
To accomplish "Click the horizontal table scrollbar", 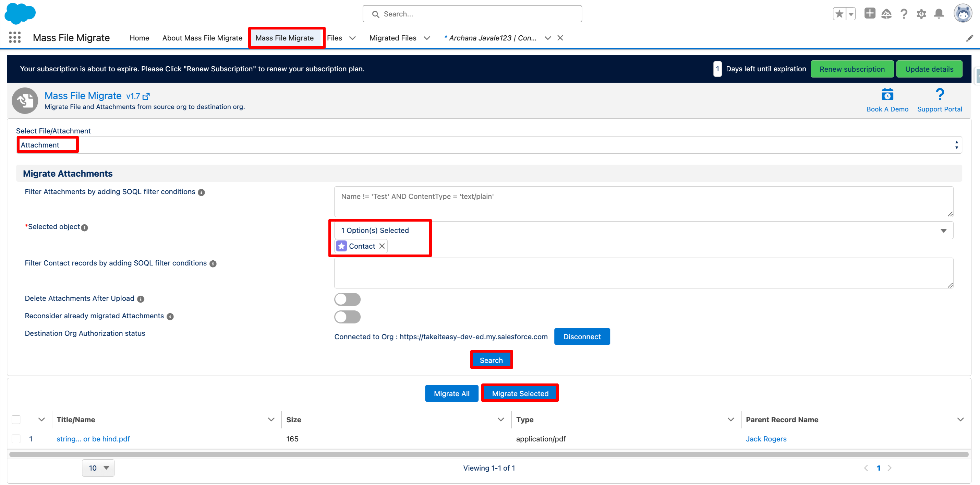I will pos(489,454).
